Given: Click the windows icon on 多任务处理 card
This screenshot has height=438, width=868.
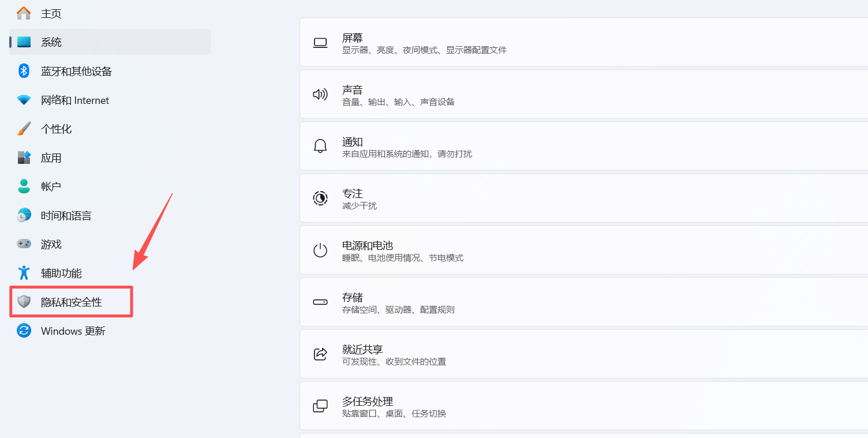Looking at the screenshot, I should (x=320, y=406).
